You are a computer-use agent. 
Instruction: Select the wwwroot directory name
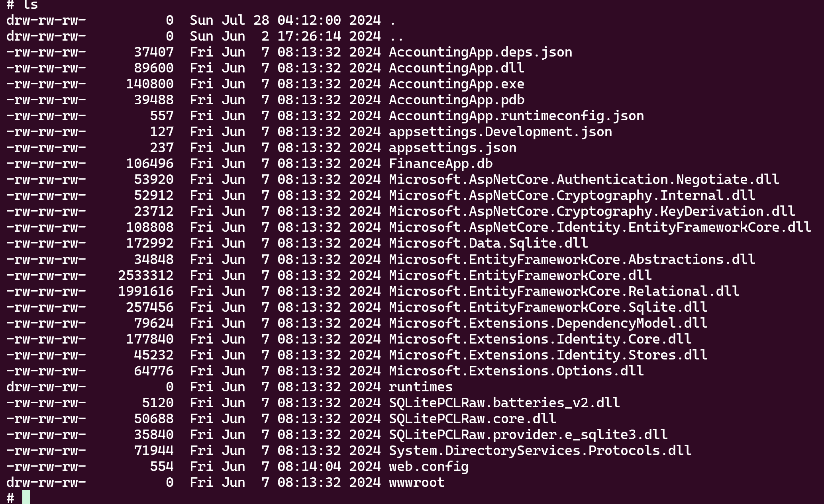click(x=417, y=482)
